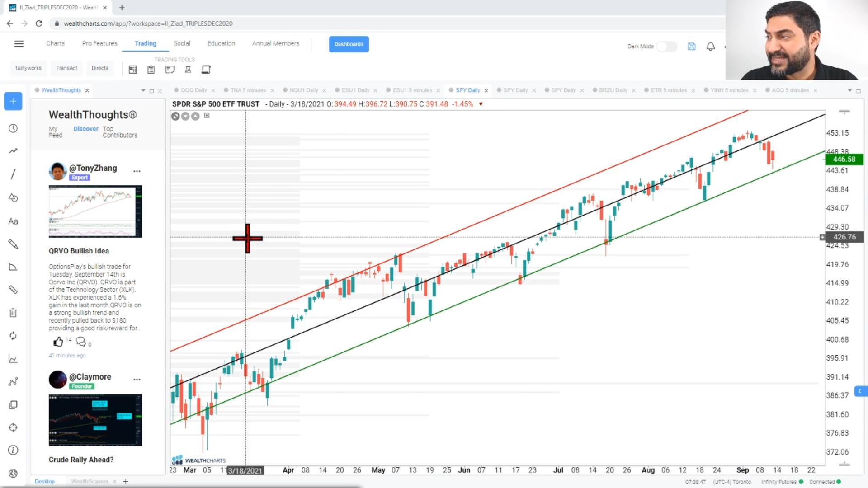This screenshot has height=488, width=868.
Task: Open the Top Contributors link
Action: tap(120, 132)
